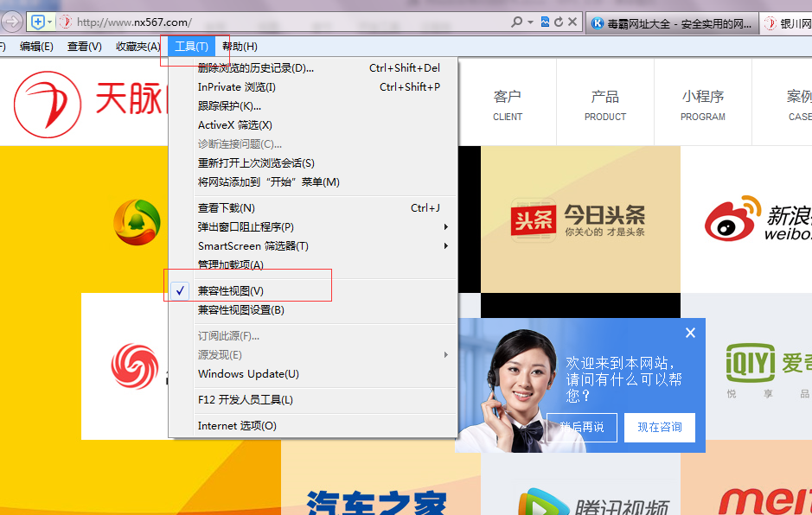Viewport: 812px width, 515px height.
Task: Click the URL address input field
Action: coord(285,22)
